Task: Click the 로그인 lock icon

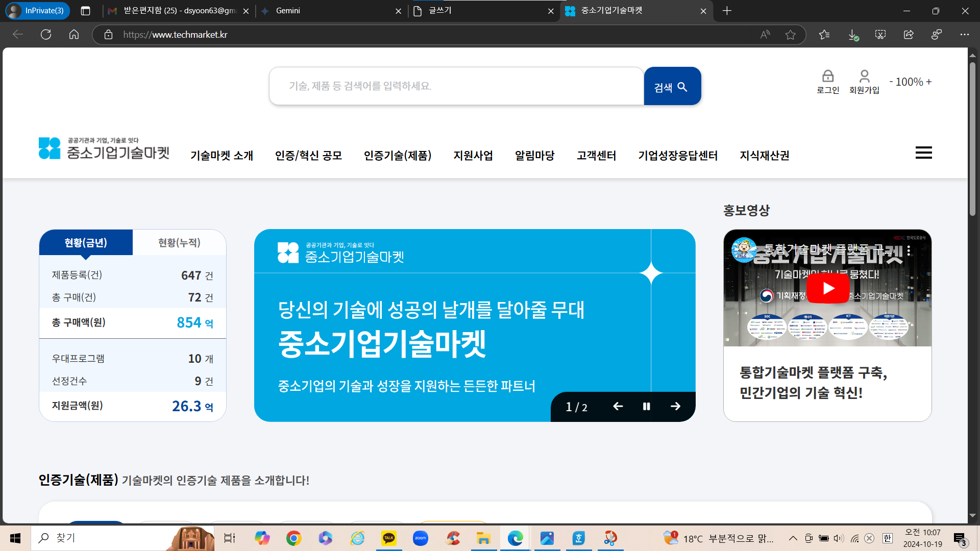Action: (x=827, y=77)
